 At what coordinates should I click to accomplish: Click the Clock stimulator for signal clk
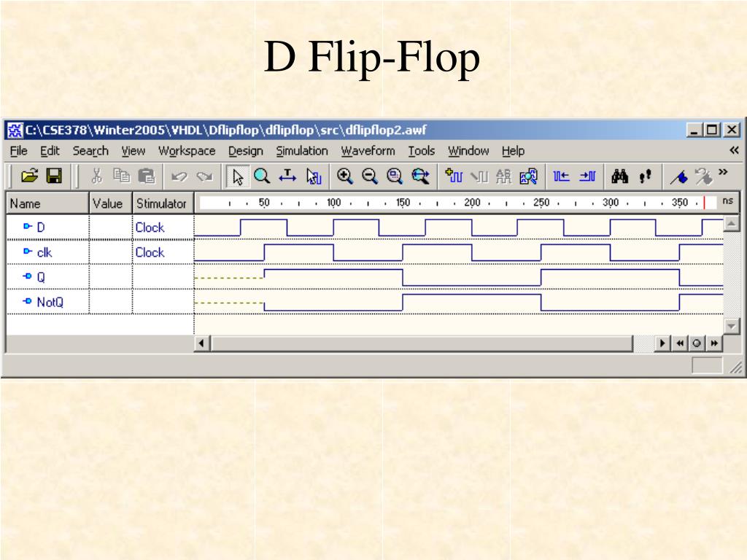click(150, 252)
